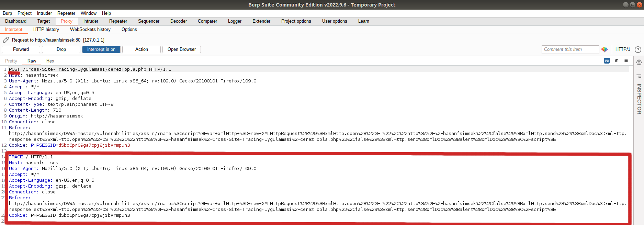The width and height of the screenshot is (644, 225).
Task: Go to the Target tab
Action: [x=44, y=21]
